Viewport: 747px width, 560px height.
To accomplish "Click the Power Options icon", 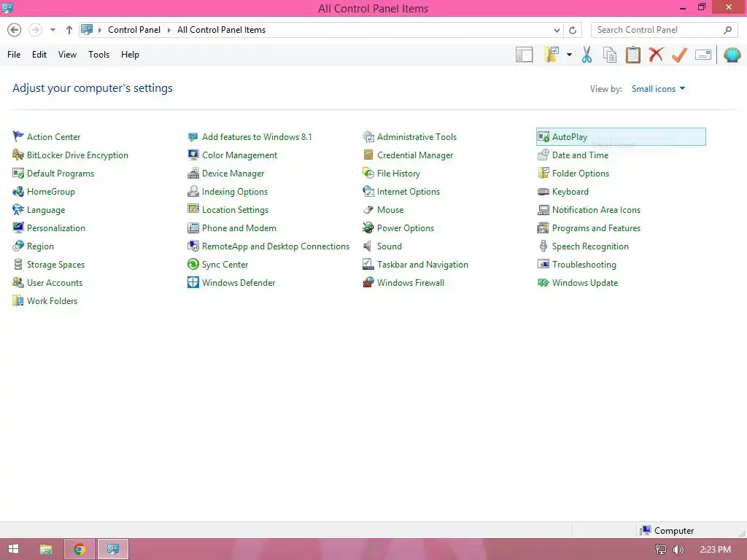I will [x=368, y=227].
